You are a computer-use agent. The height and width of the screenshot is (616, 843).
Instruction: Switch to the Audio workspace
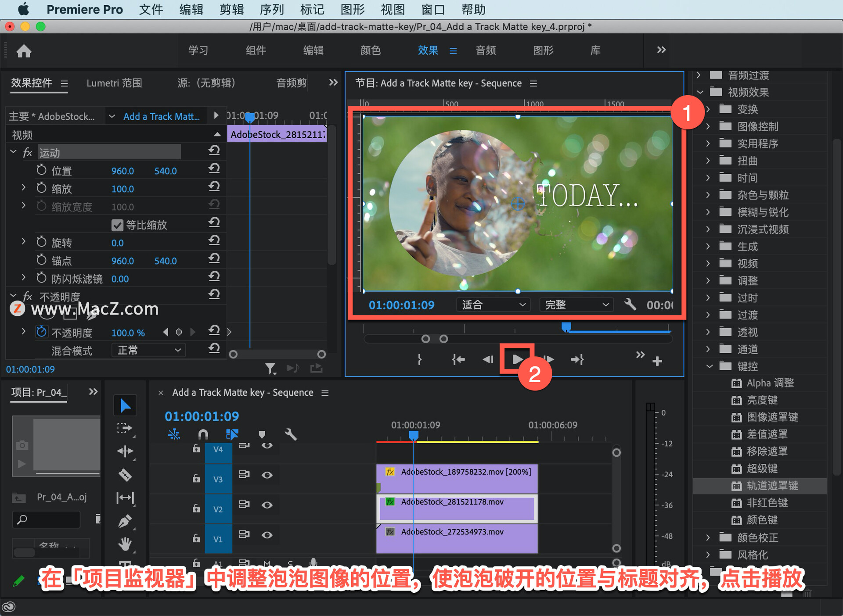[x=486, y=50]
